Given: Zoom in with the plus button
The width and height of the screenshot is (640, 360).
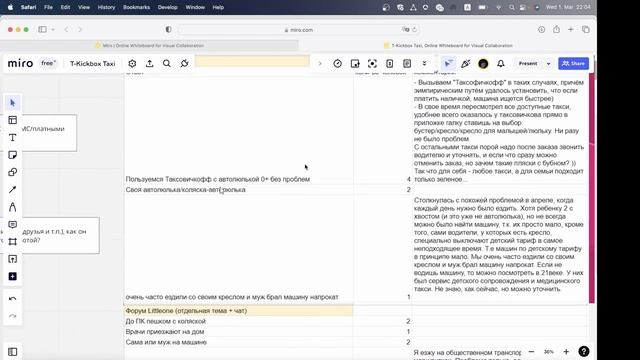Looking at the screenshot, I should coord(566,351).
